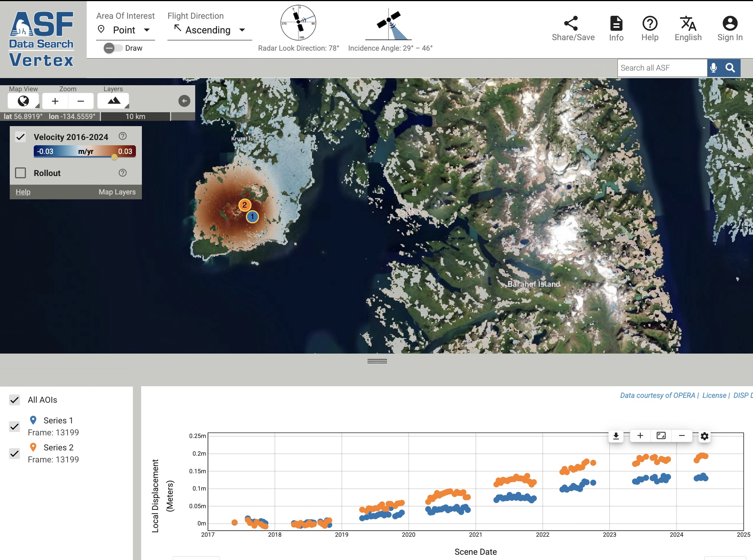The image size is (753, 560).
Task: Download the chart data
Action: click(616, 436)
